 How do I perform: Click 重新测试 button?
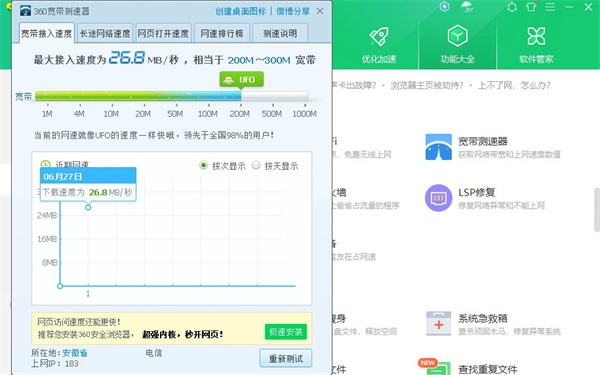point(286,359)
